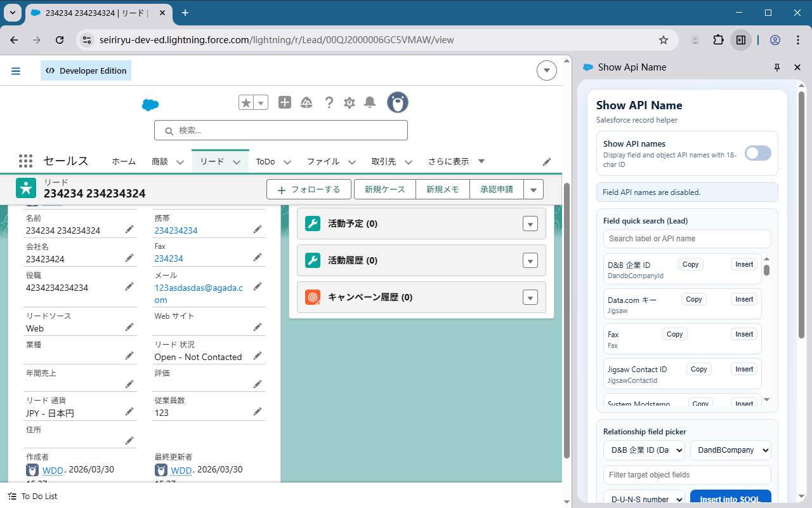Click フォローする button
The image size is (812, 508).
(308, 189)
